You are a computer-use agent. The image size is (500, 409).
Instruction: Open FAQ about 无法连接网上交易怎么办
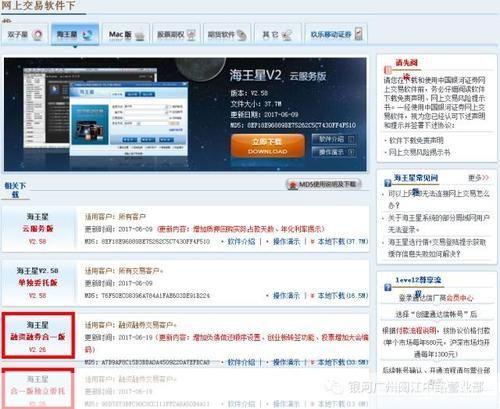[x=439, y=199]
